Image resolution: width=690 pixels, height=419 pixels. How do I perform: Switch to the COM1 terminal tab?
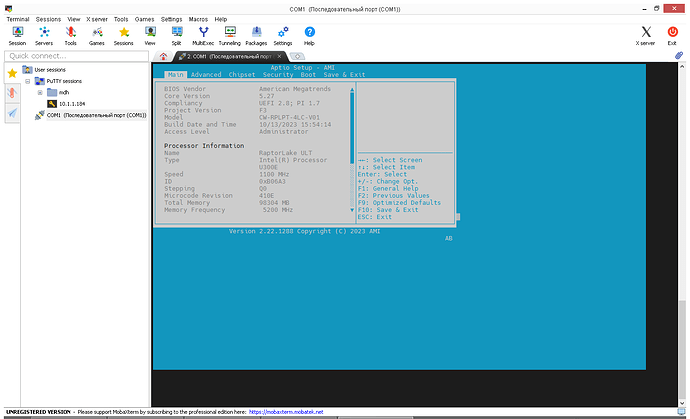coord(229,56)
